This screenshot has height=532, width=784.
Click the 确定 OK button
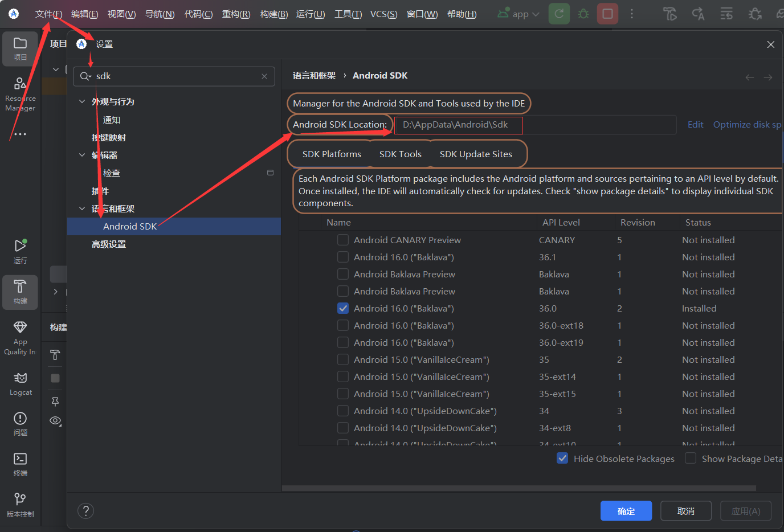point(626,511)
